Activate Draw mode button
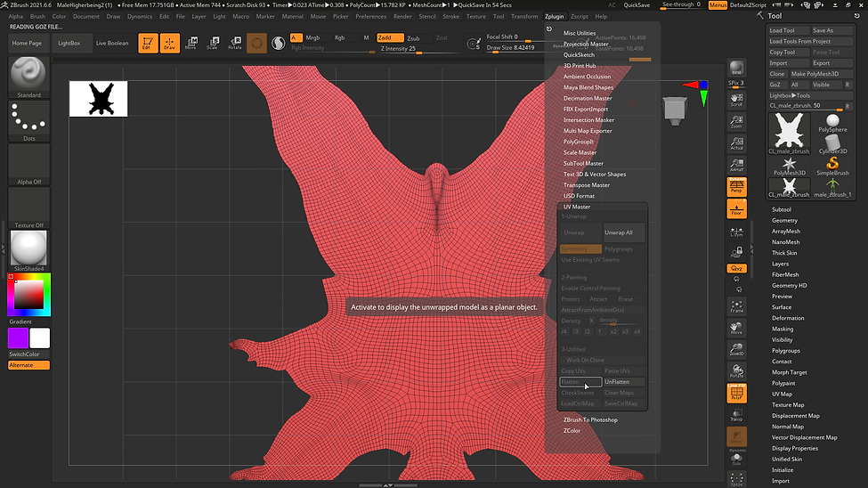The image size is (868, 488). click(169, 43)
